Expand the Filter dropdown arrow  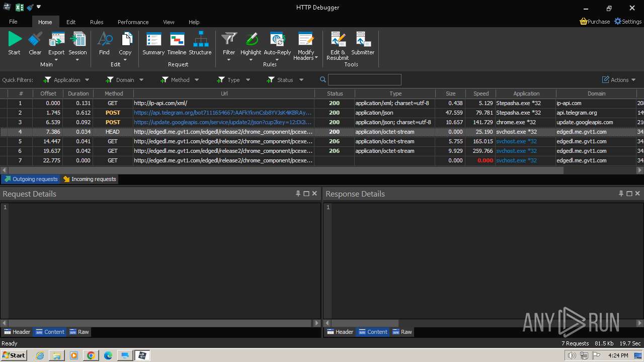tap(229, 60)
